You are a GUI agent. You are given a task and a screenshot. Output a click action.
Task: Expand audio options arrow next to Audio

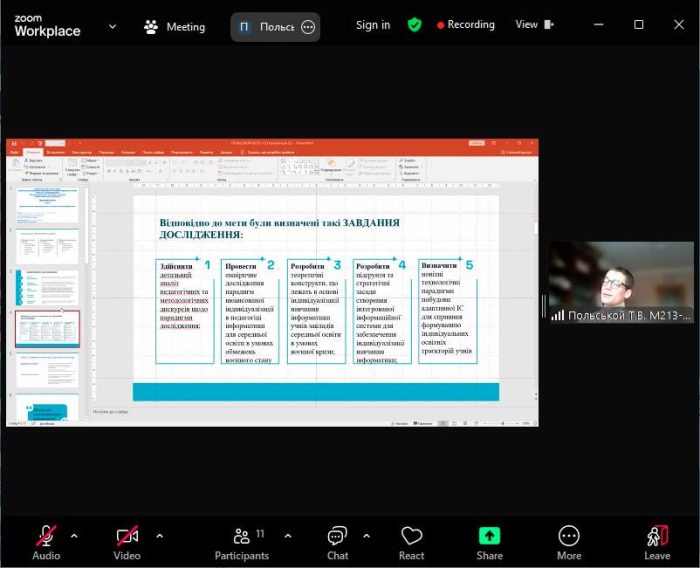click(x=74, y=535)
